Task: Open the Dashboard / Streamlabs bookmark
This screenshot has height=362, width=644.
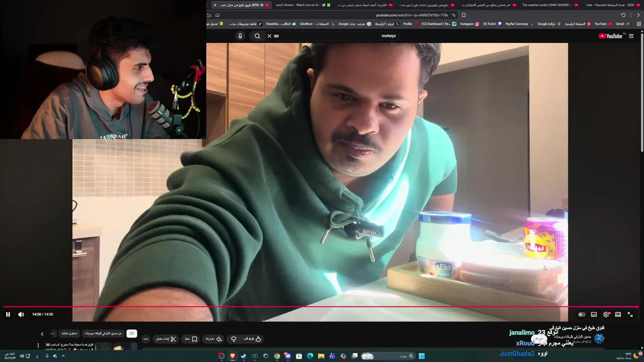Action: (x=439, y=24)
